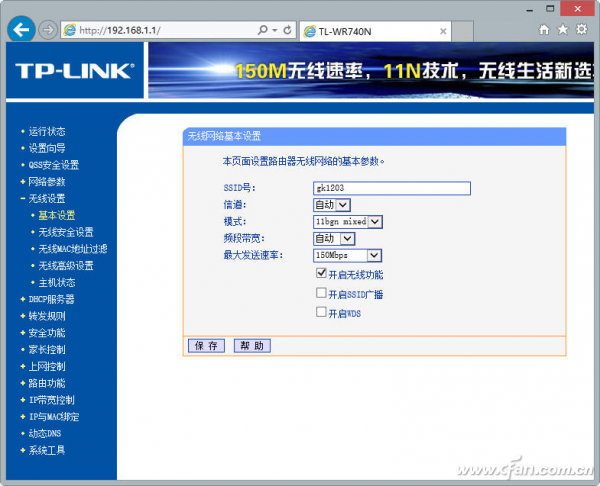
Task: Click the search magnifier in address bar
Action: 262,30
